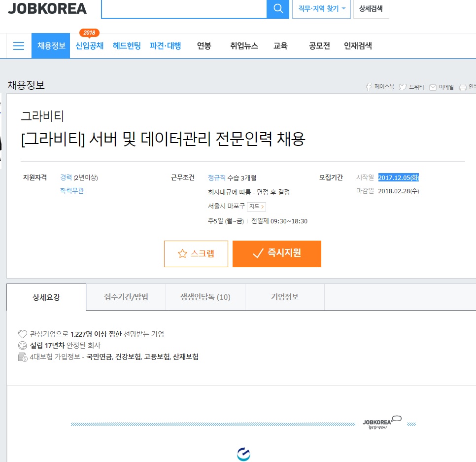Click inside the search input field
The image size is (476, 462).
click(x=184, y=9)
